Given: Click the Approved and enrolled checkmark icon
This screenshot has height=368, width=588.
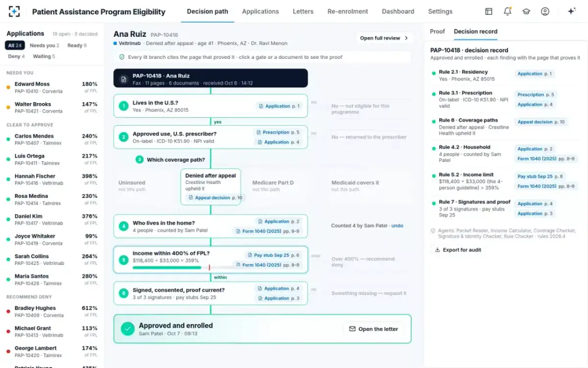Looking at the screenshot, I should click(127, 329).
